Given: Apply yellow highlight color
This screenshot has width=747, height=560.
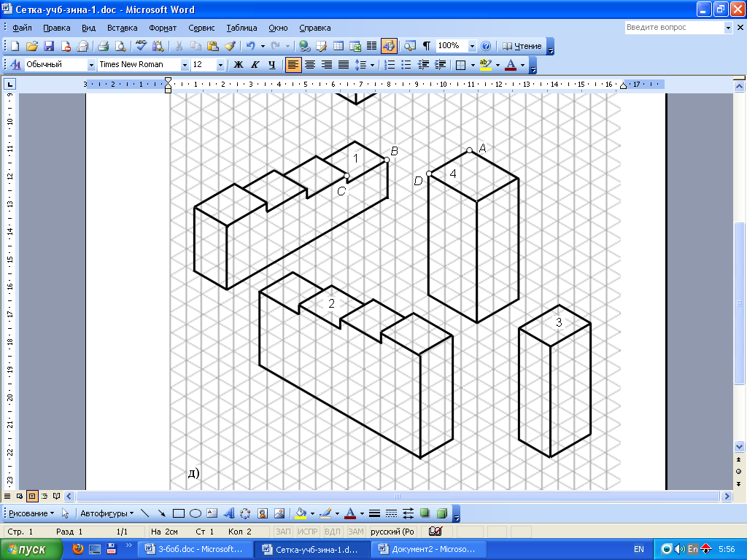Looking at the screenshot, I should click(x=485, y=65).
